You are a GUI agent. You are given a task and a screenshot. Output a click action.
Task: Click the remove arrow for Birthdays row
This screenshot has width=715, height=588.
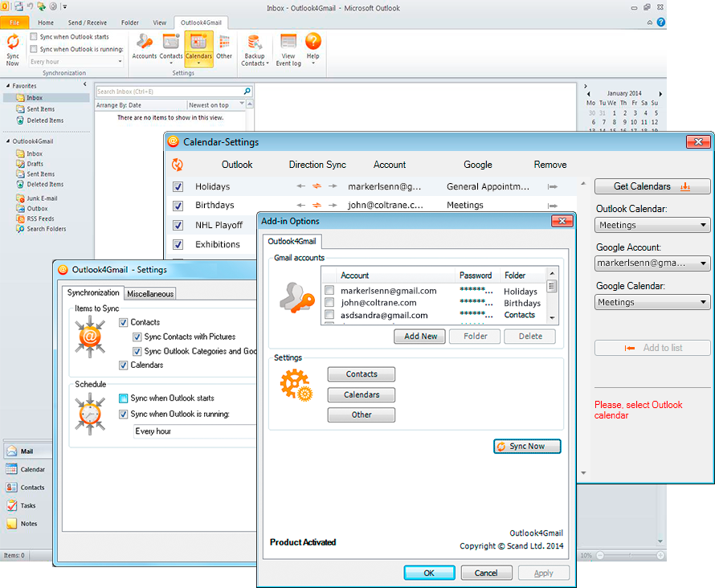coord(552,206)
